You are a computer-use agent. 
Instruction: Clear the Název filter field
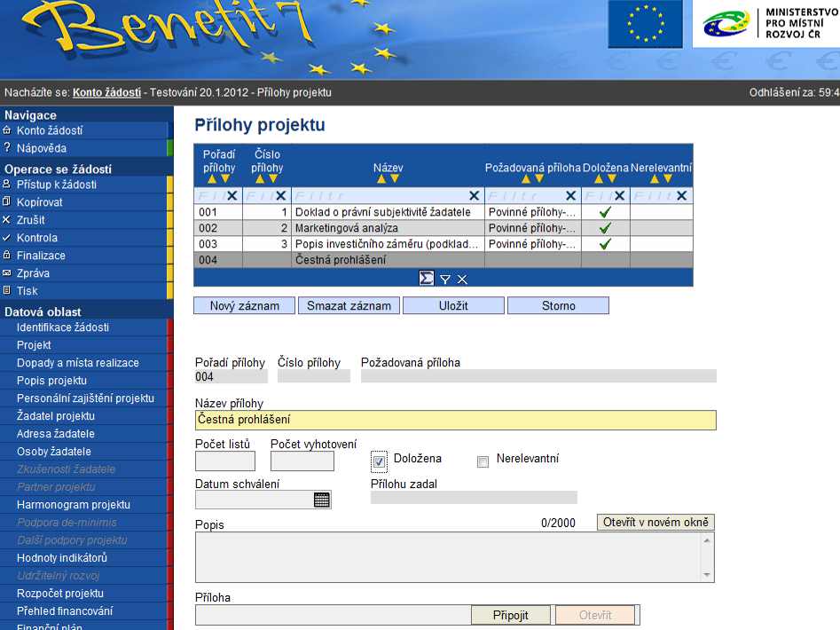click(x=474, y=195)
